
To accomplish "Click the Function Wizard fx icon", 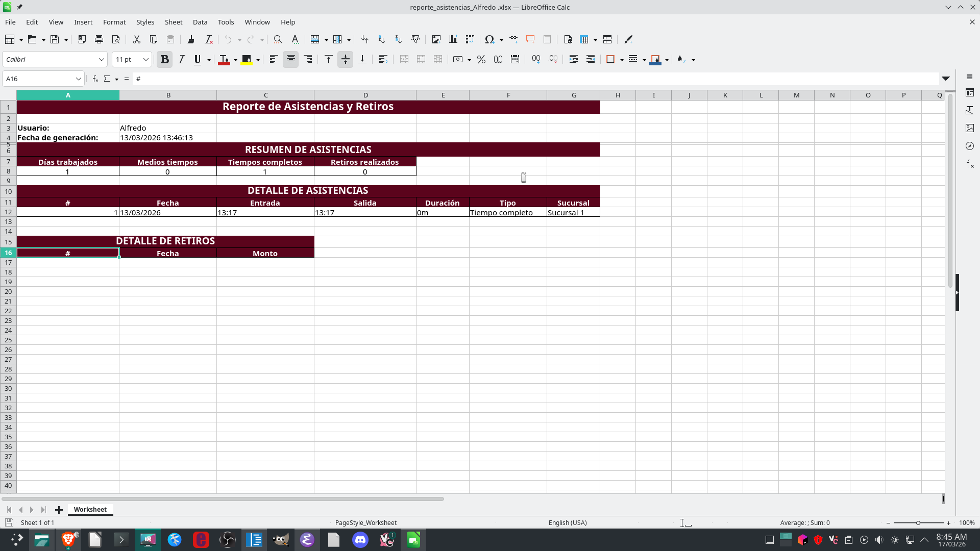I will [x=95, y=79].
